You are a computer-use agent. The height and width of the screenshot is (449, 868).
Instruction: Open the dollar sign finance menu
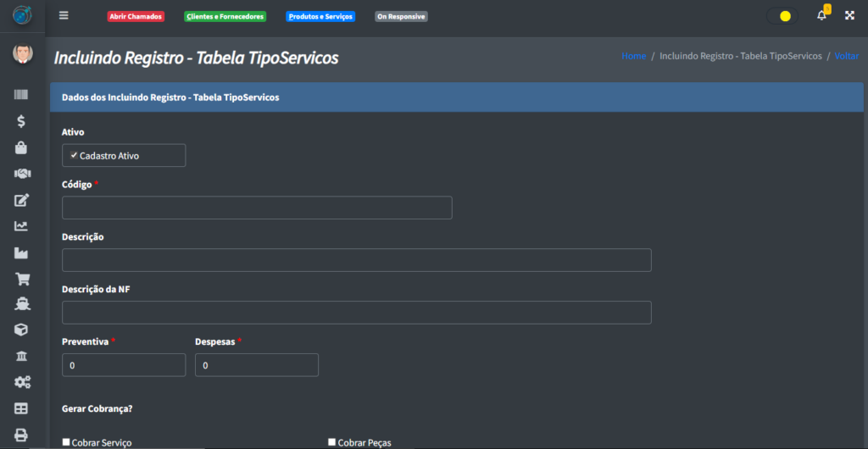coord(21,121)
